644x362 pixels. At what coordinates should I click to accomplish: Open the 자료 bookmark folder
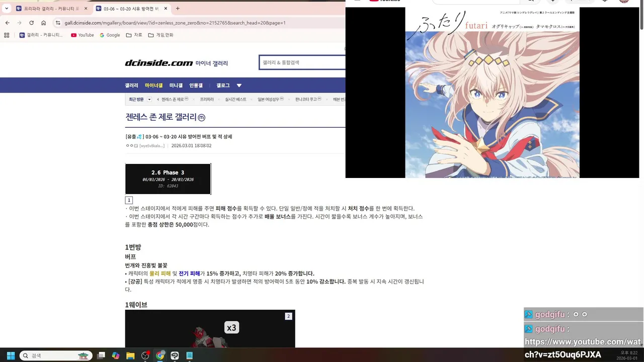[x=134, y=35]
